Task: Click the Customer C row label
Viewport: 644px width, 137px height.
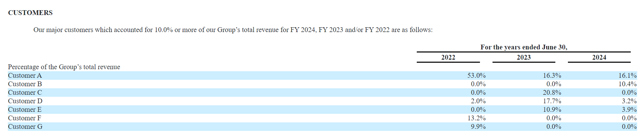Action: coord(25,92)
